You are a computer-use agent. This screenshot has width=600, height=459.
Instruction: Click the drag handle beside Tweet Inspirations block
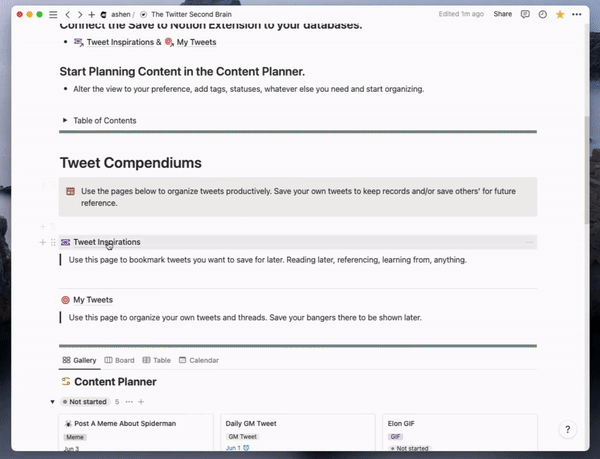coord(53,243)
